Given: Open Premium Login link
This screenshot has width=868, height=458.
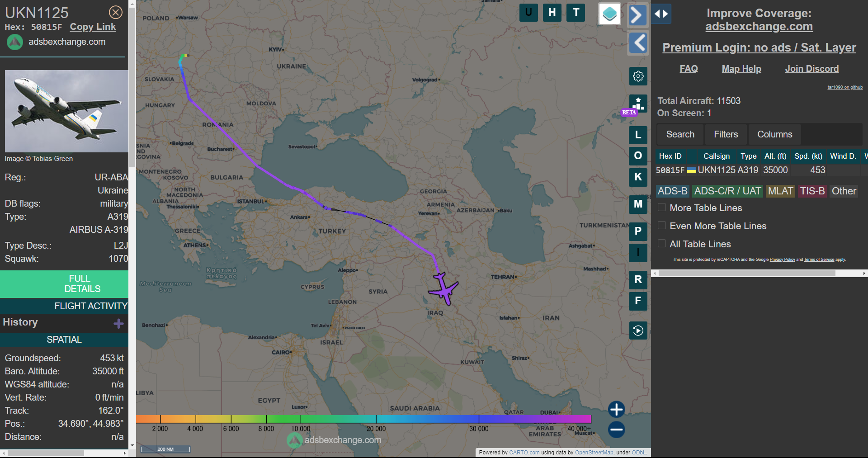Looking at the screenshot, I should [759, 47].
